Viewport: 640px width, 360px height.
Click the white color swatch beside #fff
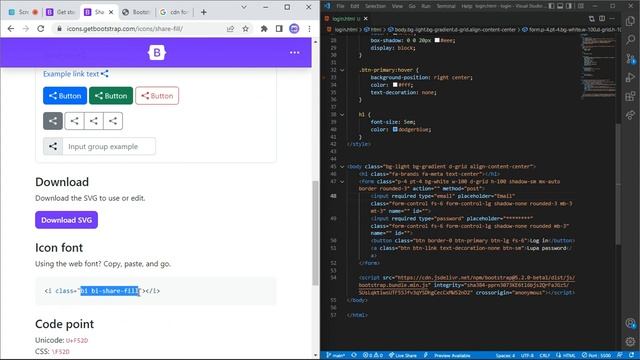coord(395,85)
